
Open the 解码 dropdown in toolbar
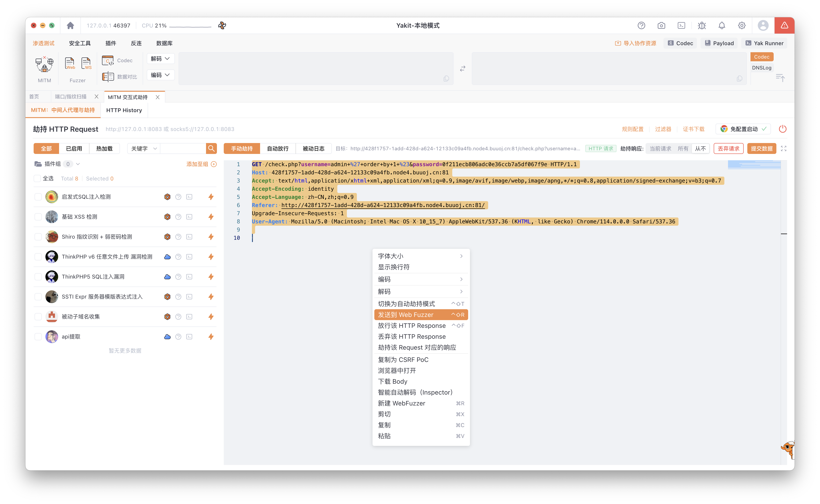pos(160,59)
